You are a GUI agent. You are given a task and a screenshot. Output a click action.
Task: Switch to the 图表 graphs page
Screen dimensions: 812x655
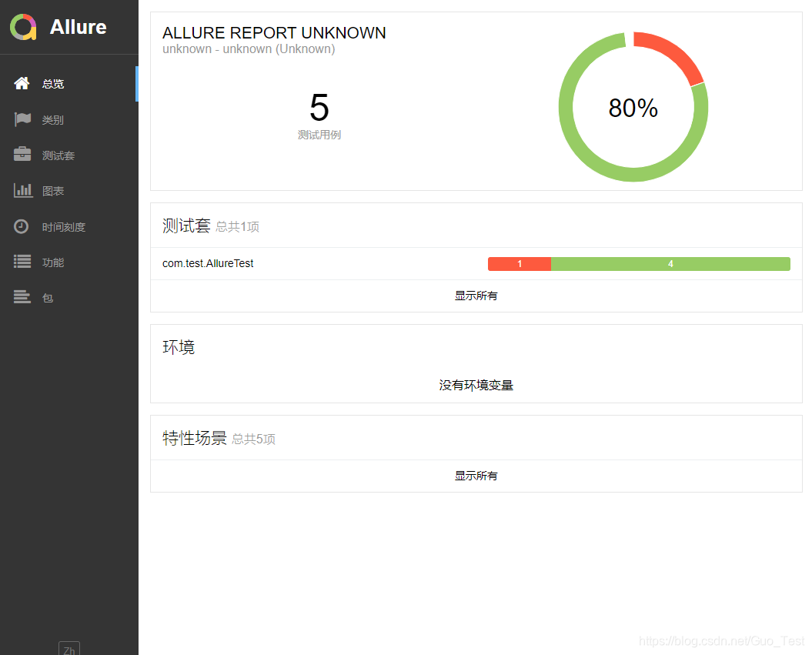[x=69, y=191]
